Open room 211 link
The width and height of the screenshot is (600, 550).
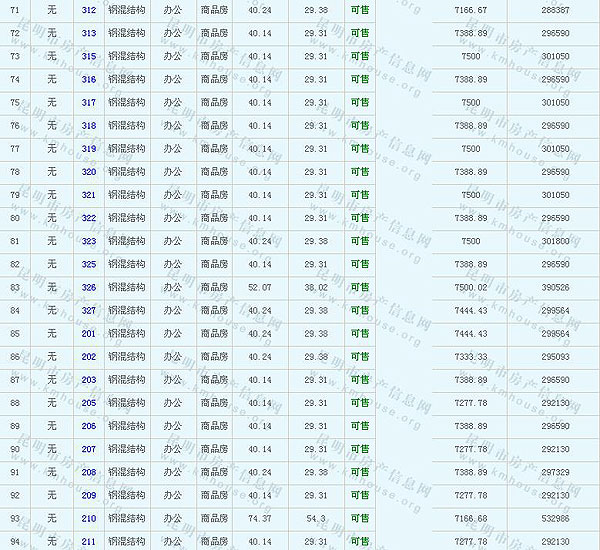[x=89, y=541]
